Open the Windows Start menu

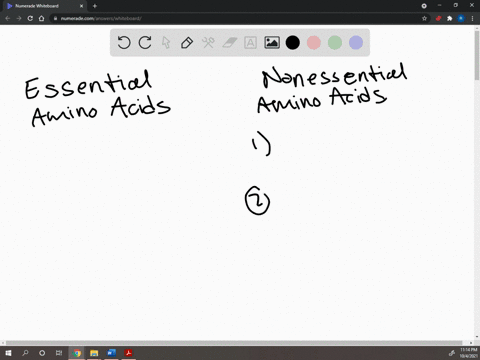8,353
